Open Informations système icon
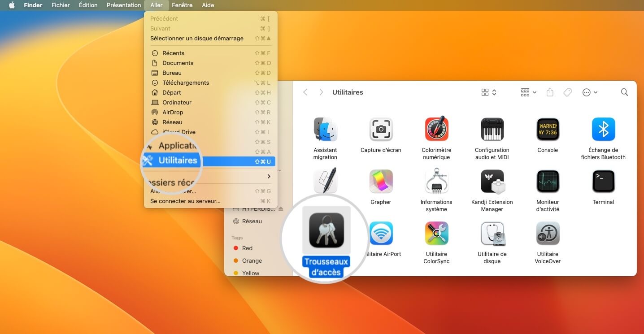The width and height of the screenshot is (644, 334). (x=436, y=181)
